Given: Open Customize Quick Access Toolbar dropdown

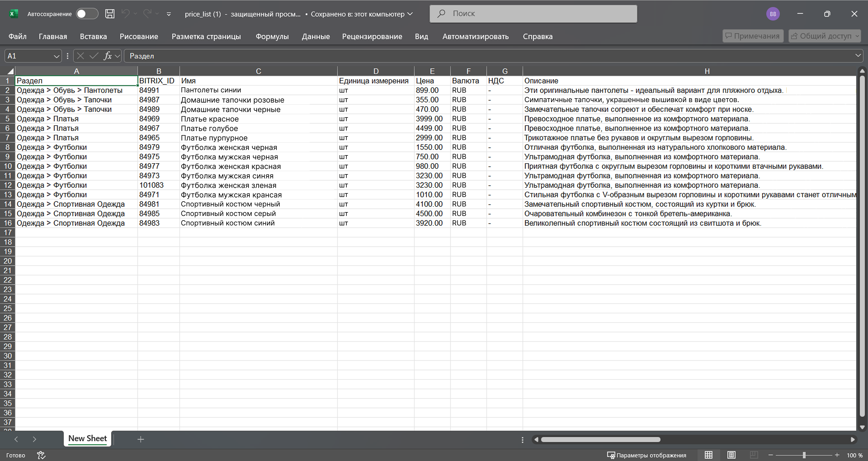Looking at the screenshot, I should click(x=169, y=14).
